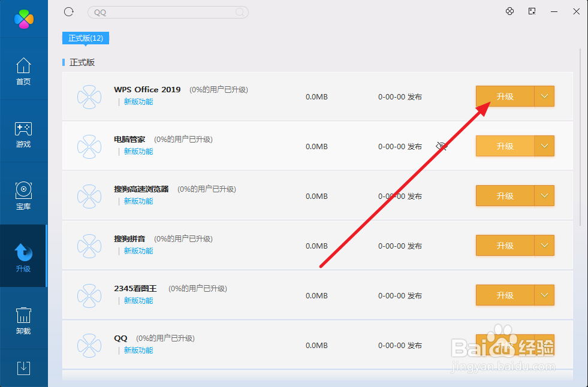Image resolution: width=588 pixels, height=387 pixels.
Task: Upgrade 搜狗高速浏览器
Action: tap(505, 196)
